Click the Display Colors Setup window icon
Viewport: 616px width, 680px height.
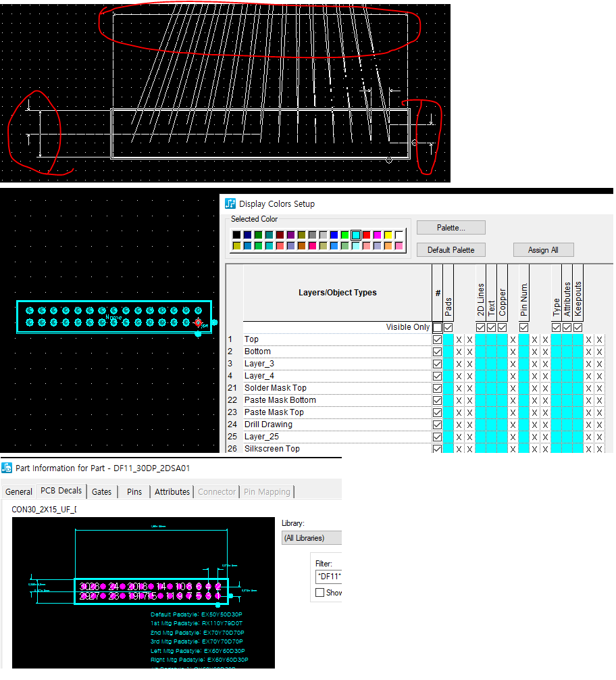click(x=230, y=203)
